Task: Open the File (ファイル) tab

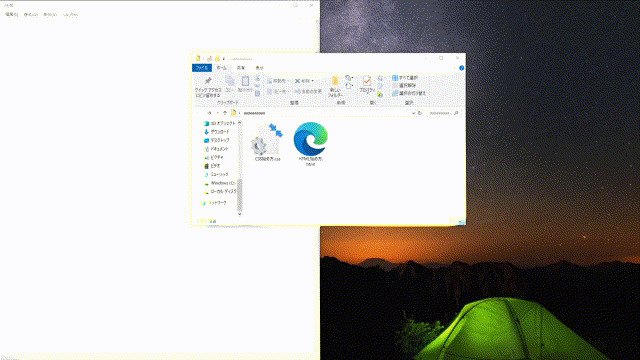Action: click(202, 68)
